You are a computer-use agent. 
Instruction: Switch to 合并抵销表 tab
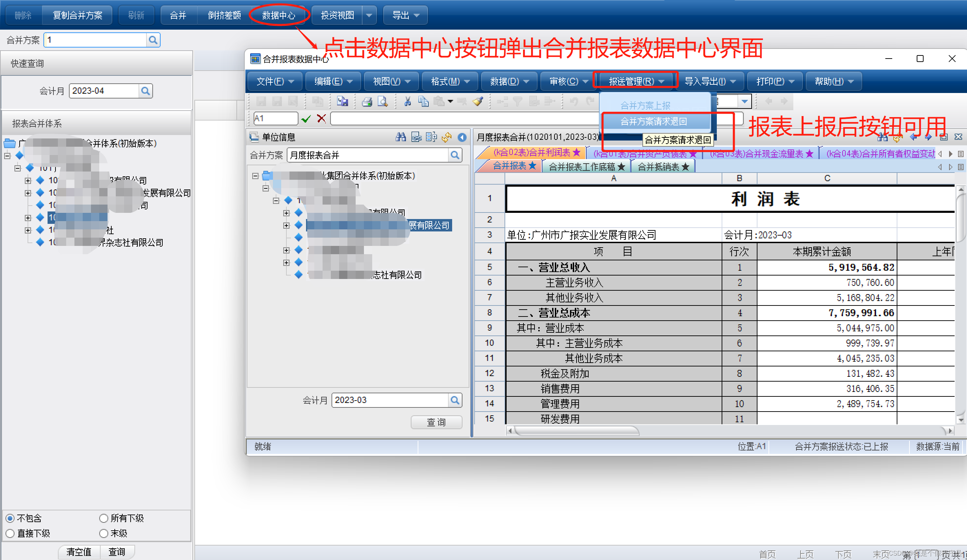[663, 167]
